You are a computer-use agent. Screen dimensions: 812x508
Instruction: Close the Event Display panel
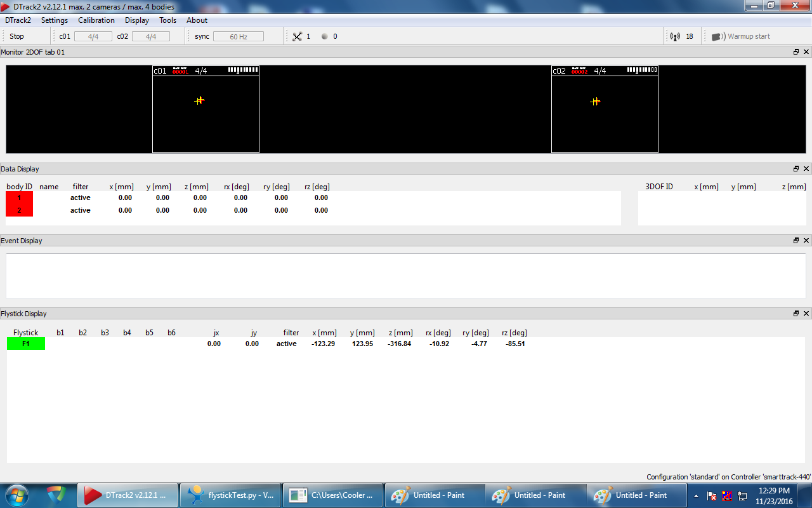pyautogui.click(x=806, y=241)
